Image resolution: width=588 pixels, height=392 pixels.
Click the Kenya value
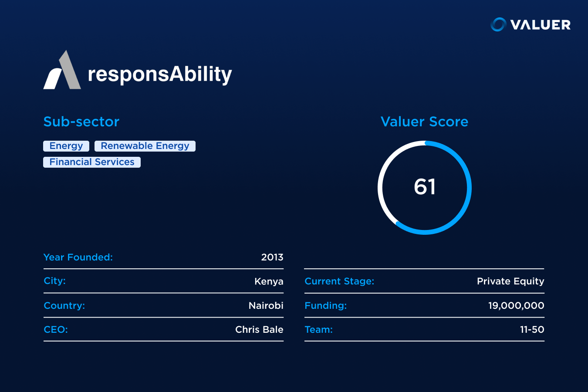click(x=269, y=282)
